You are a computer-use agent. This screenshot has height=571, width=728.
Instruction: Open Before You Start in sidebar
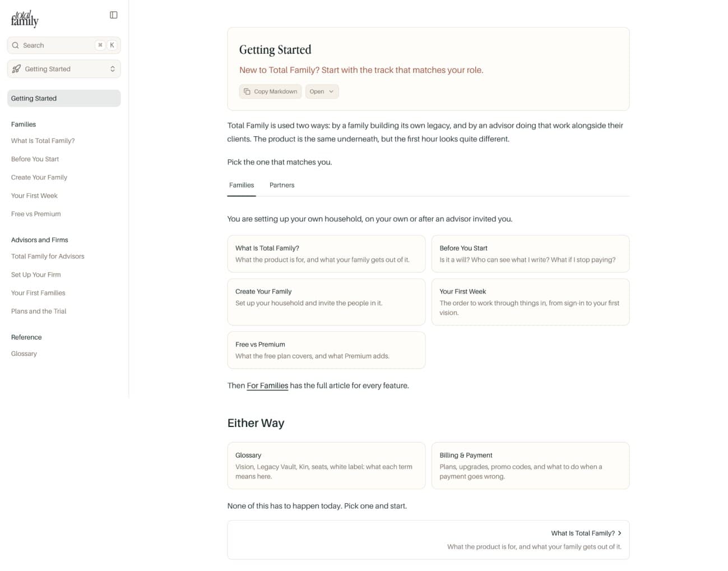pyautogui.click(x=35, y=159)
